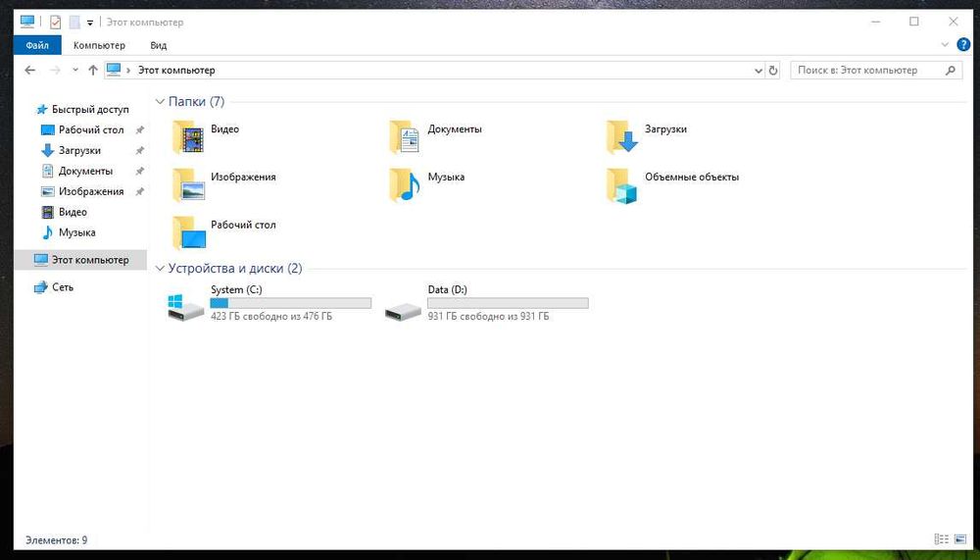Click the Этот компьютер address path text
Screen dimensions: 980x560
point(176,70)
